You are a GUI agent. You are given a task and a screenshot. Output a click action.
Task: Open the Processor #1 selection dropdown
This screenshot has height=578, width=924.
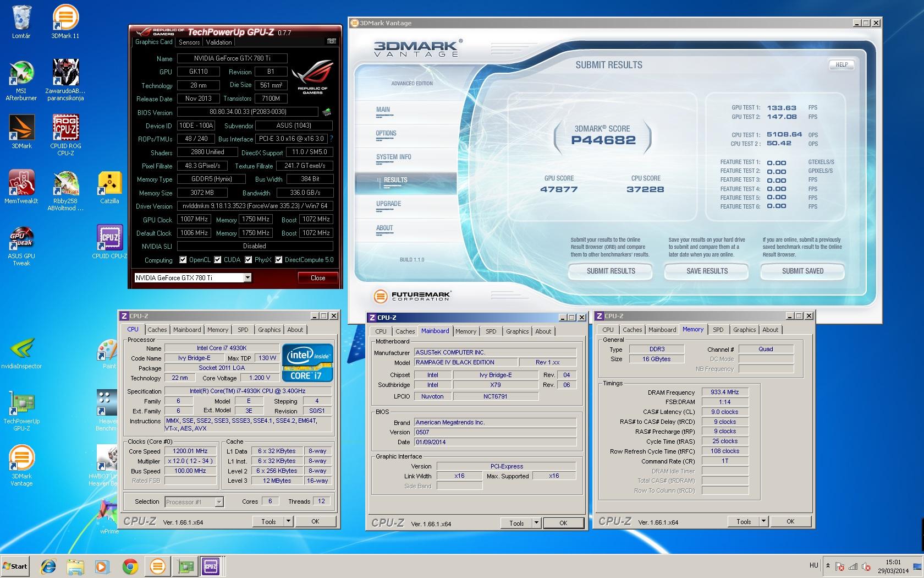pos(219,501)
